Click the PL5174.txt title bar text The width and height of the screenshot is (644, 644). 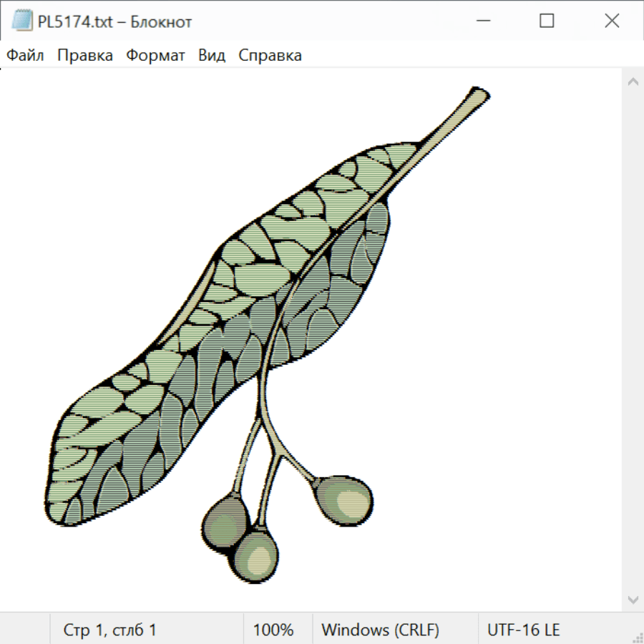[114, 22]
